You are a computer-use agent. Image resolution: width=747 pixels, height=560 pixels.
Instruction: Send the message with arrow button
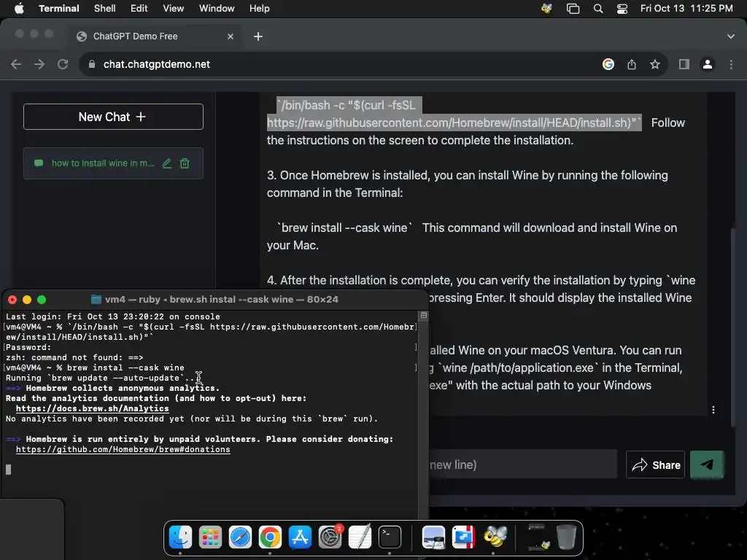pyautogui.click(x=707, y=464)
